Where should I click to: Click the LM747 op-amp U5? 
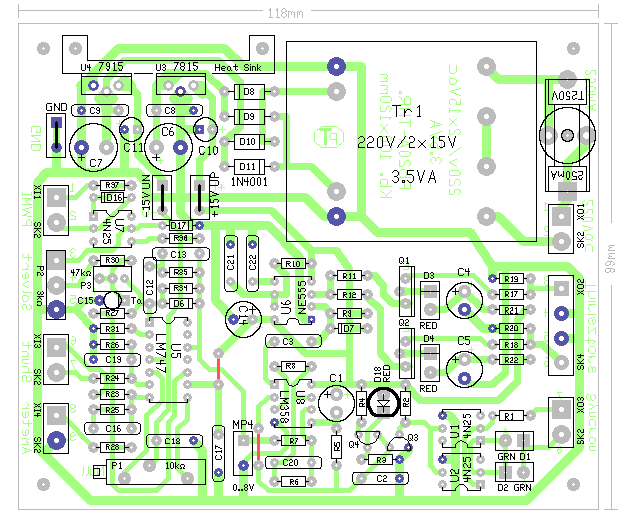click(x=168, y=360)
